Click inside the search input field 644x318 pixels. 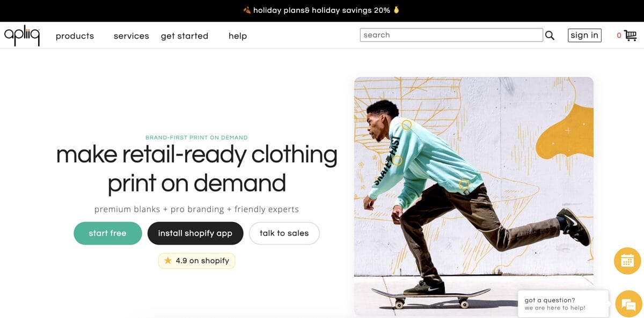[x=451, y=34]
